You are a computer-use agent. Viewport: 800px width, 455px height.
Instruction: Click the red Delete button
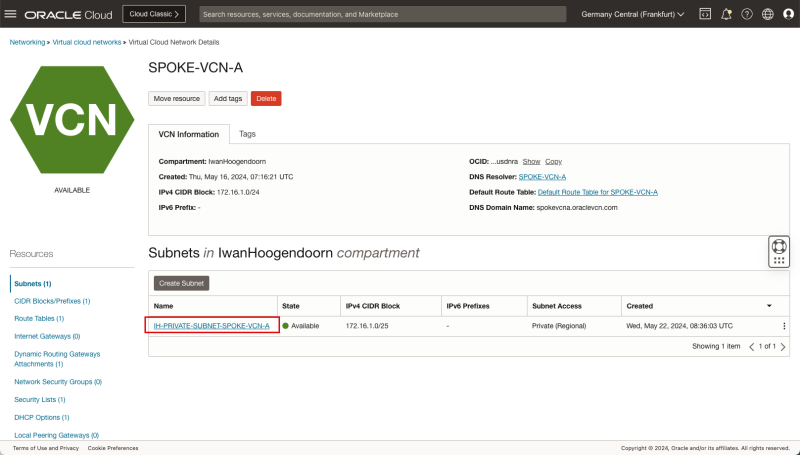pos(266,99)
